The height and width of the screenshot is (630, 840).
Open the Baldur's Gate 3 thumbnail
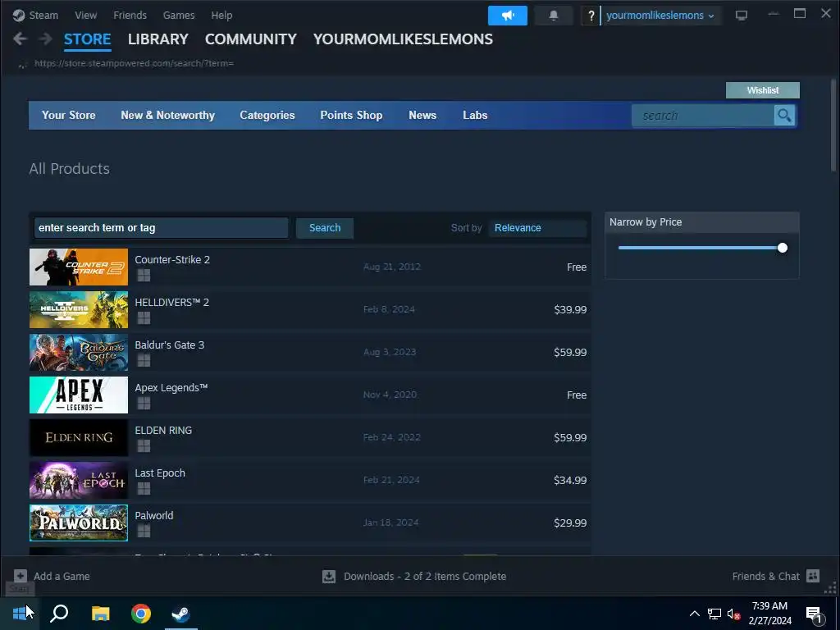click(79, 353)
